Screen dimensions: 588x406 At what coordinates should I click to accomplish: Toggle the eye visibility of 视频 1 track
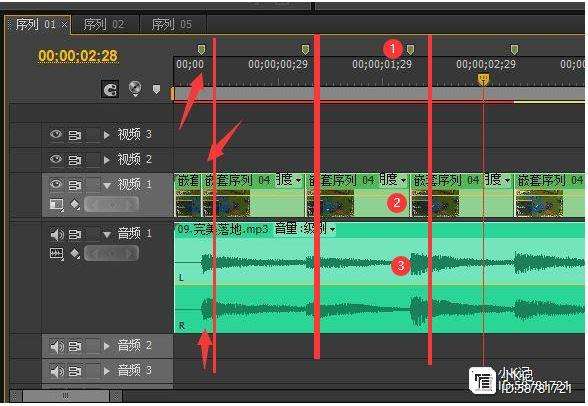[56, 184]
